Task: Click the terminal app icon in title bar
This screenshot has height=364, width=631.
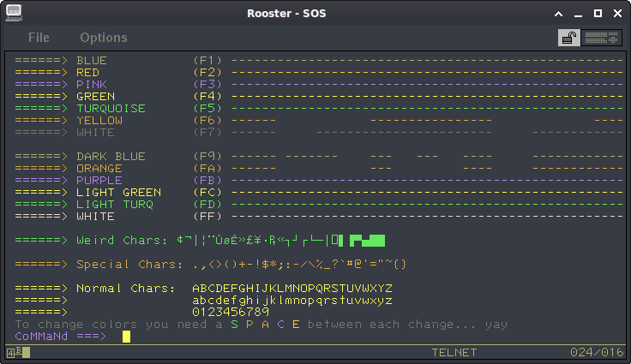Action: tap(14, 13)
